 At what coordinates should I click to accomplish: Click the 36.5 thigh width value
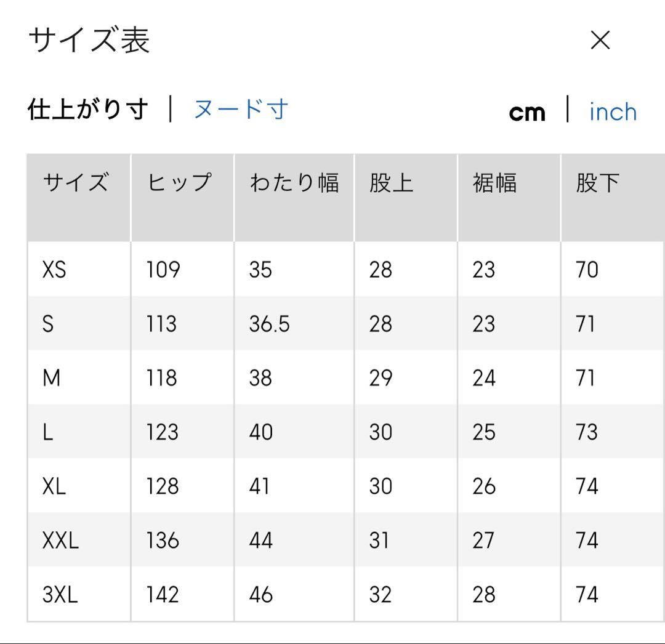coord(269,324)
